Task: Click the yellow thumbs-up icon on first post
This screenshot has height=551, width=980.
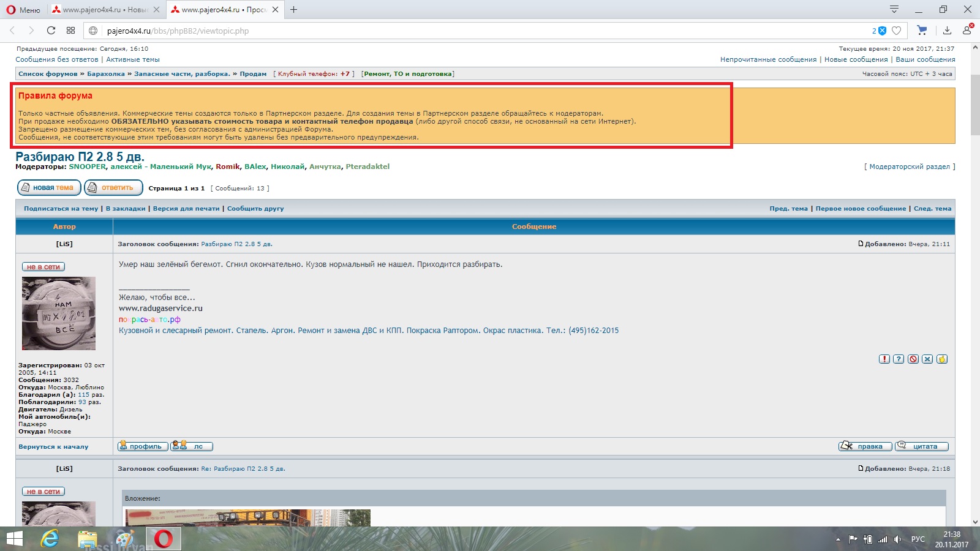Action: (942, 359)
